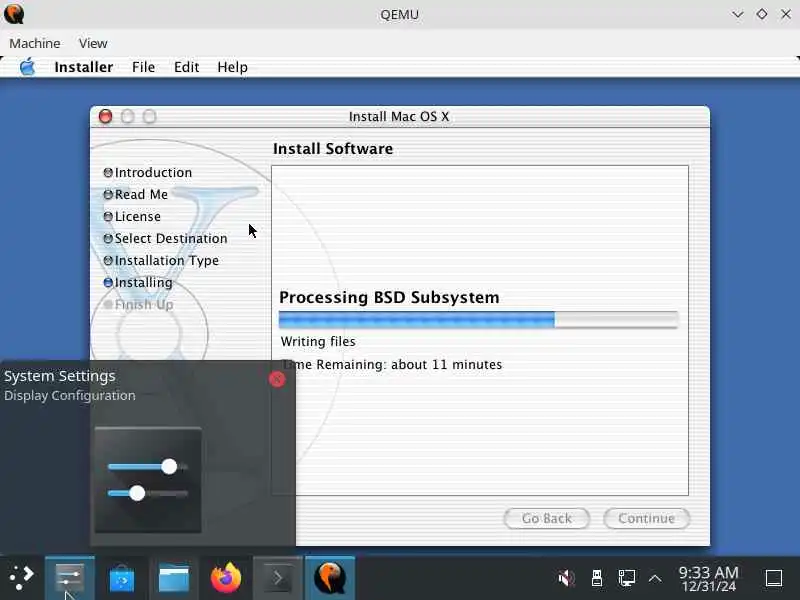800x600 pixels.
Task: Open the File menu in Installer
Action: point(143,67)
